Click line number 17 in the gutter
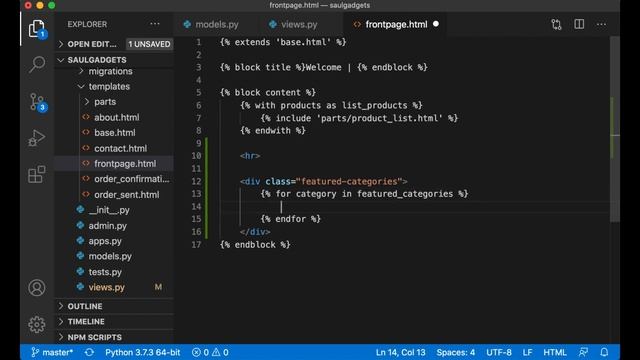Screen dimensions: 640x360 196,245
